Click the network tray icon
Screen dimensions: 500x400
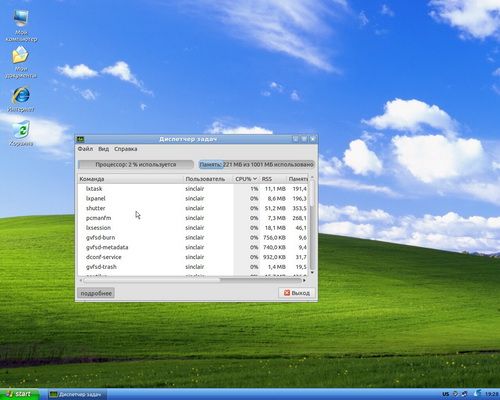pyautogui.click(x=464, y=394)
